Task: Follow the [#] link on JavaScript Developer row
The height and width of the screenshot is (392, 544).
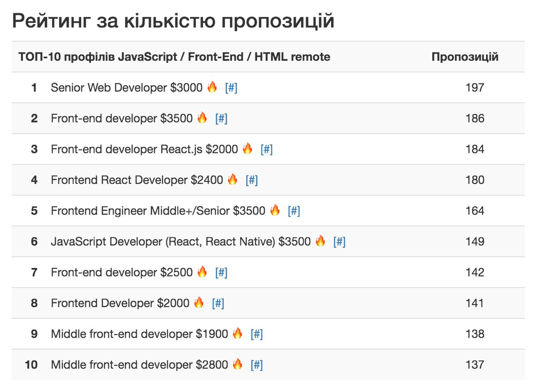Action: coord(340,242)
